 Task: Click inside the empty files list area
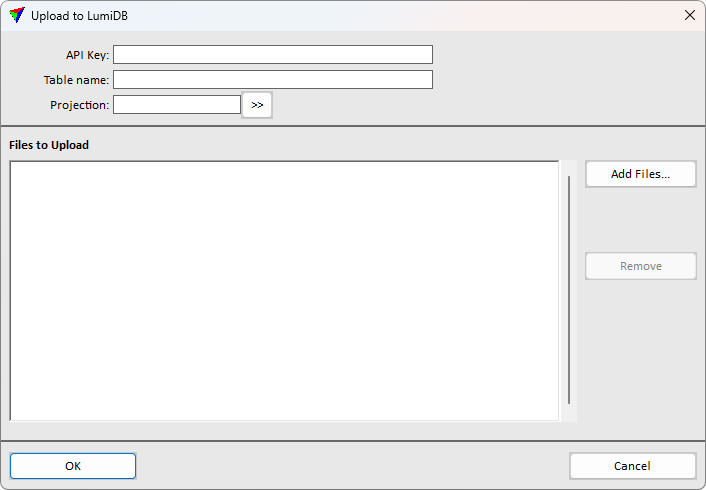coord(284,290)
